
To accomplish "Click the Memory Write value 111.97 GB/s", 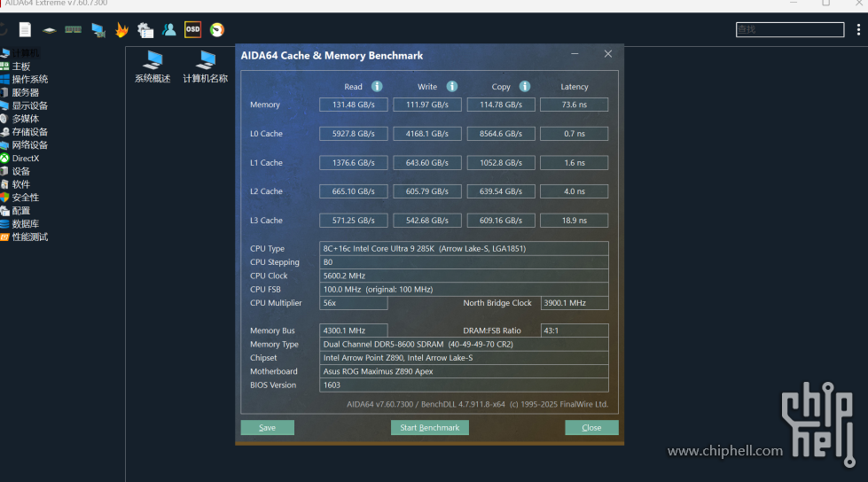I will click(427, 105).
